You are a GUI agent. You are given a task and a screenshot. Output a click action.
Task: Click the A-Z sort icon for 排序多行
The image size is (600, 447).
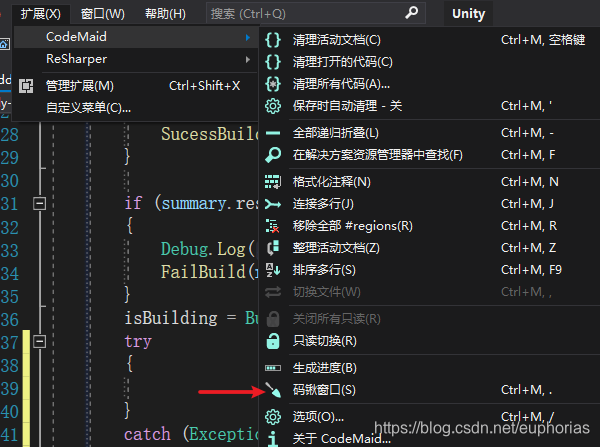(x=273, y=270)
